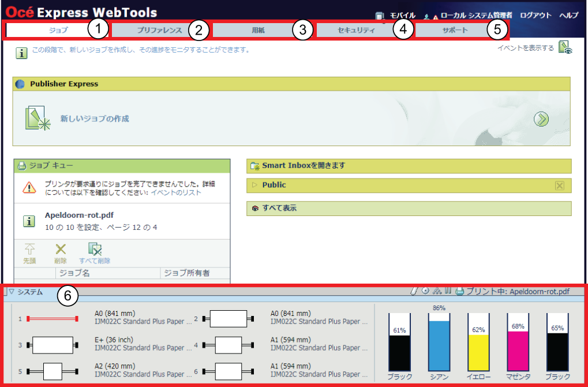
Task: Click すべて表示 show all bar
Action: [409, 209]
